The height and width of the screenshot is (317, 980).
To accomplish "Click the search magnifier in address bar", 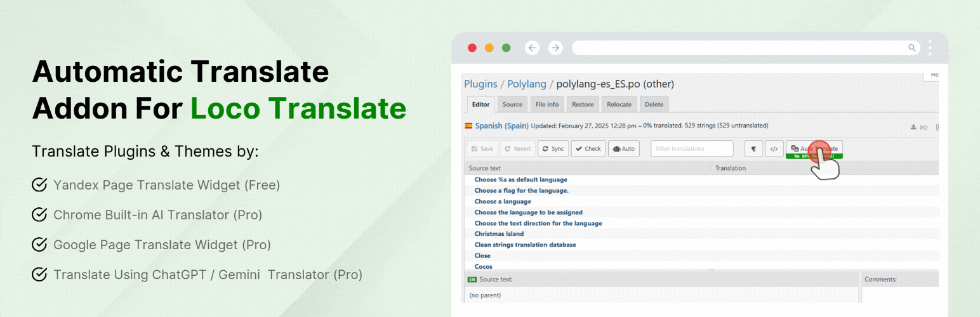I will 912,48.
